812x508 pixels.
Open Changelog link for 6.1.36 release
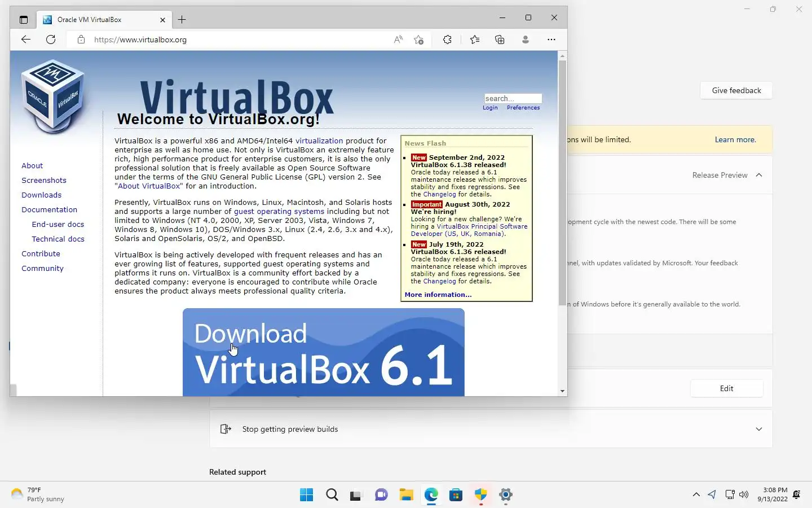[439, 281]
